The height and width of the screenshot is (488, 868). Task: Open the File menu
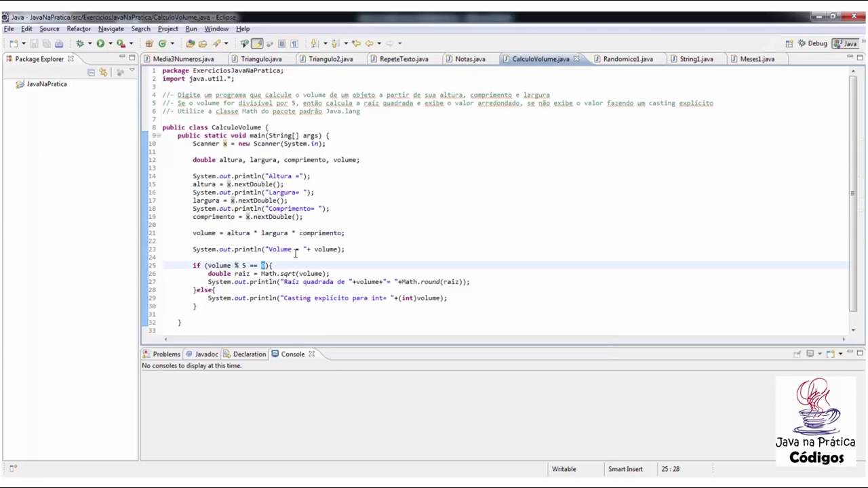9,28
